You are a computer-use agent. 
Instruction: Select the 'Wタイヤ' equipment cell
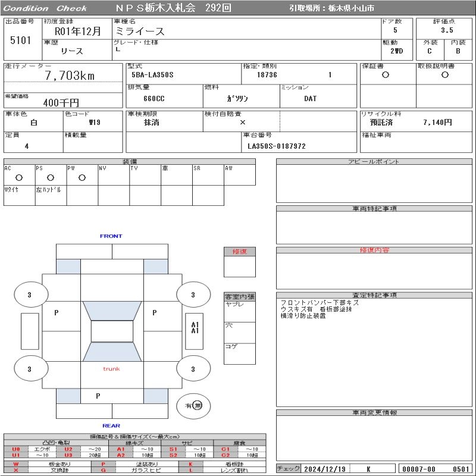tap(20, 196)
